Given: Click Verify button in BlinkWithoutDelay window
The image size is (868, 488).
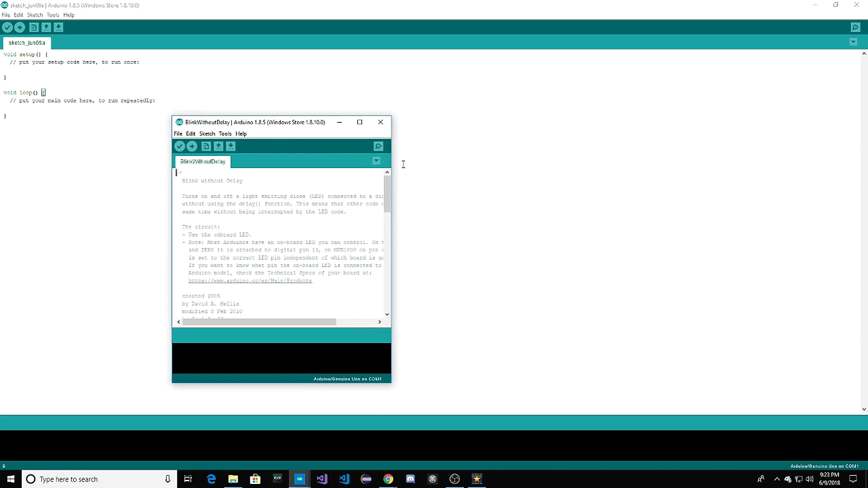Looking at the screenshot, I should click(x=179, y=146).
